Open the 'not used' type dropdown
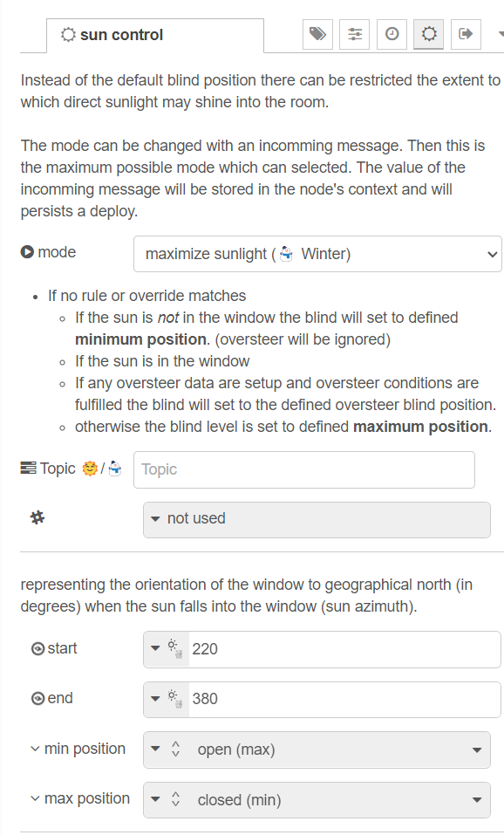This screenshot has width=504, height=835. tap(317, 520)
